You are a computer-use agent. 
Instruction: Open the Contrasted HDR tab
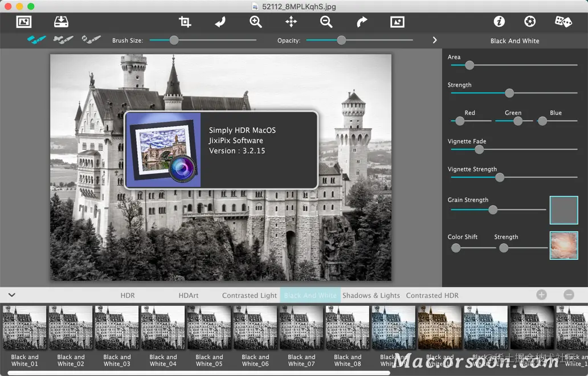(432, 296)
